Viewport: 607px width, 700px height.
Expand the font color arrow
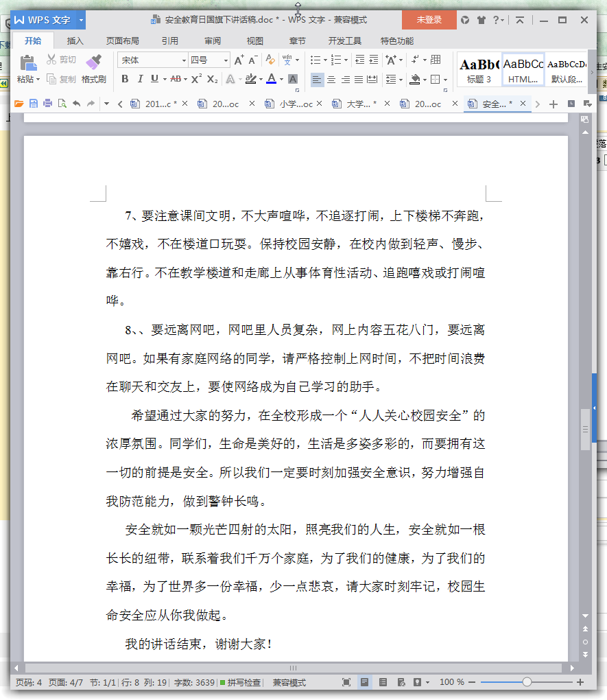tap(282, 80)
